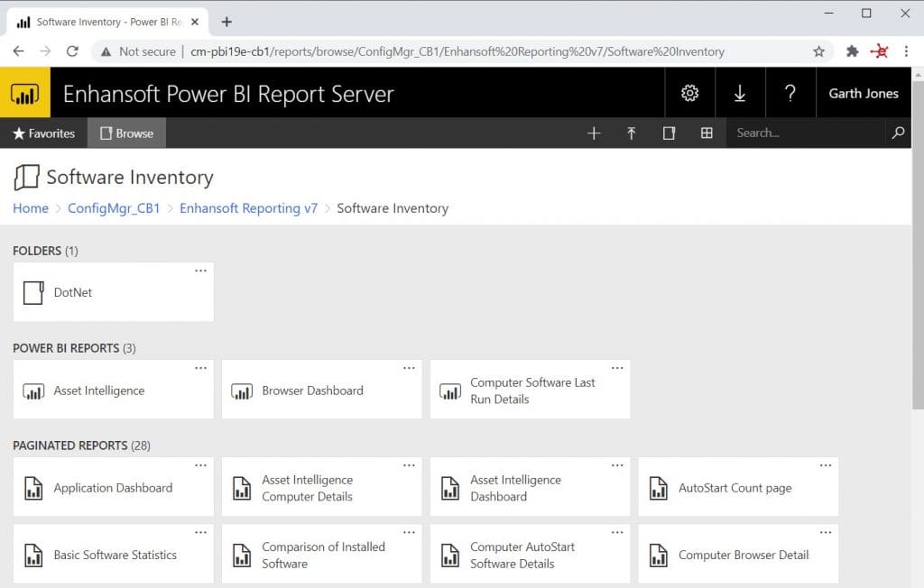Switch to tiles view icon

707,133
